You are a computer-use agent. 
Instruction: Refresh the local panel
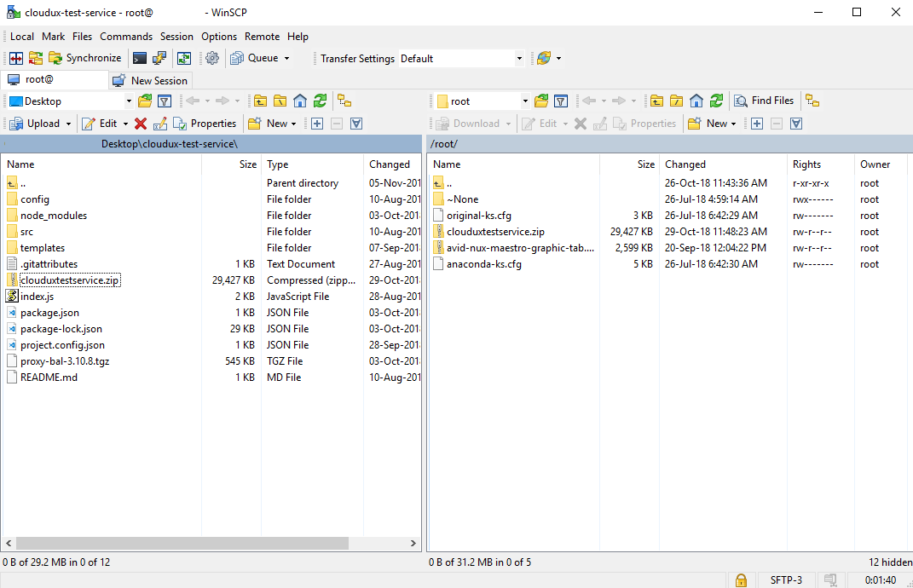click(x=320, y=101)
